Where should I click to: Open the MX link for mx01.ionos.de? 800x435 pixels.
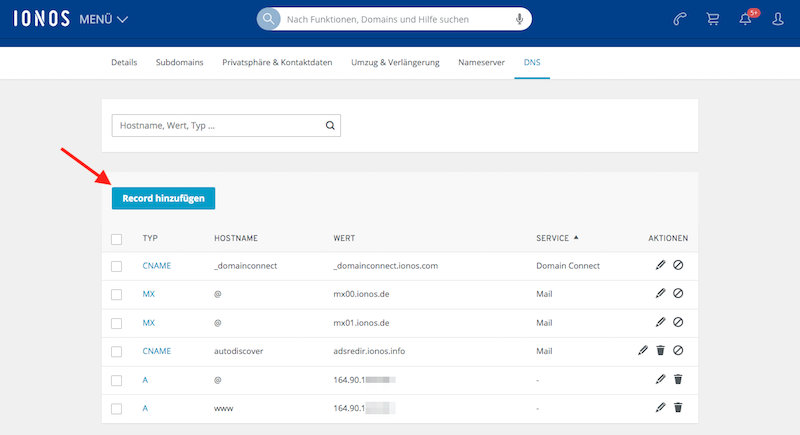pyautogui.click(x=148, y=323)
